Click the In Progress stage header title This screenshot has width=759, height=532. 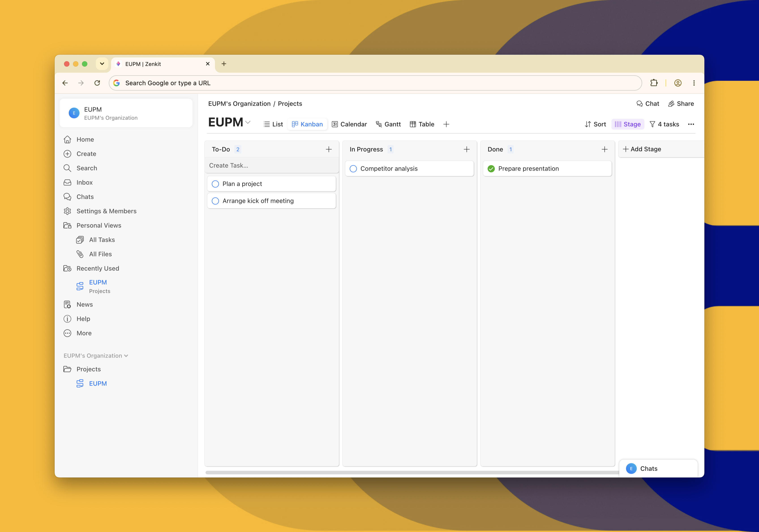(x=366, y=149)
